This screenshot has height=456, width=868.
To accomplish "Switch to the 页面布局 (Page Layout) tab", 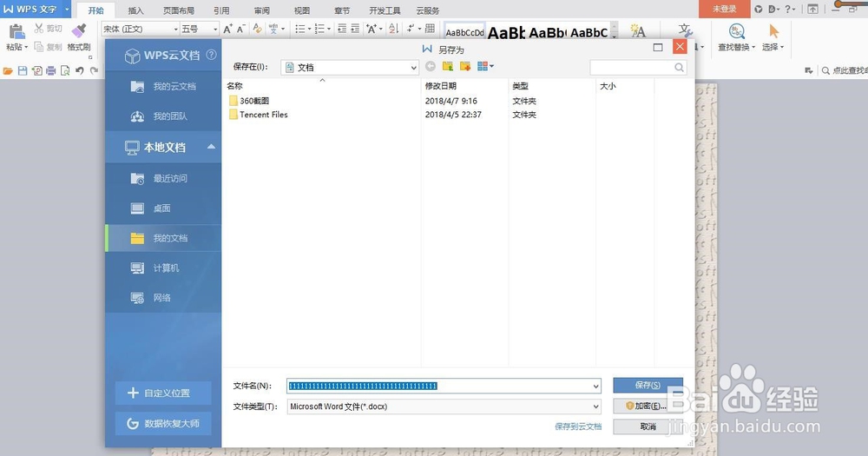I will pos(179,10).
